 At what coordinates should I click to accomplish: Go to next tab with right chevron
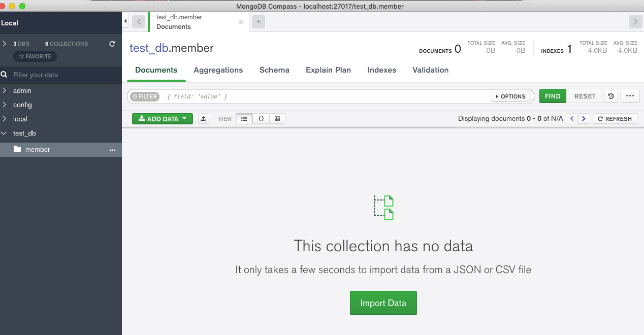click(x=635, y=22)
